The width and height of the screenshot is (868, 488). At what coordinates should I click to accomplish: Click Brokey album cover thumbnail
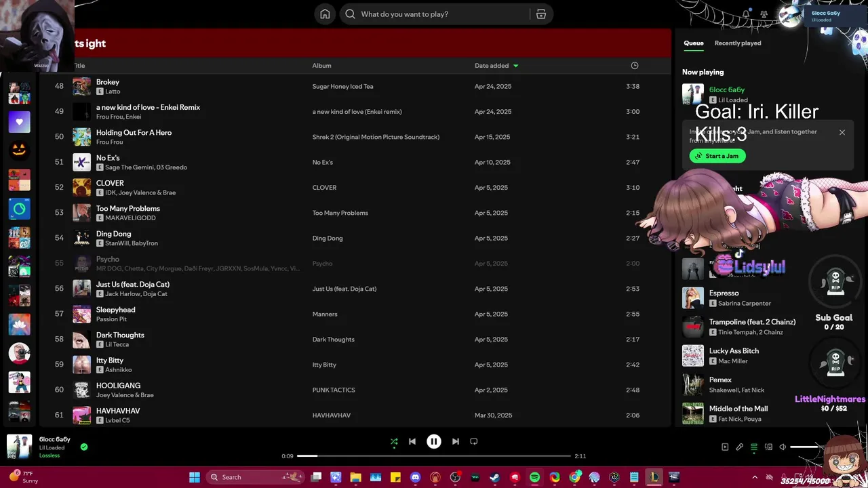coord(81,87)
